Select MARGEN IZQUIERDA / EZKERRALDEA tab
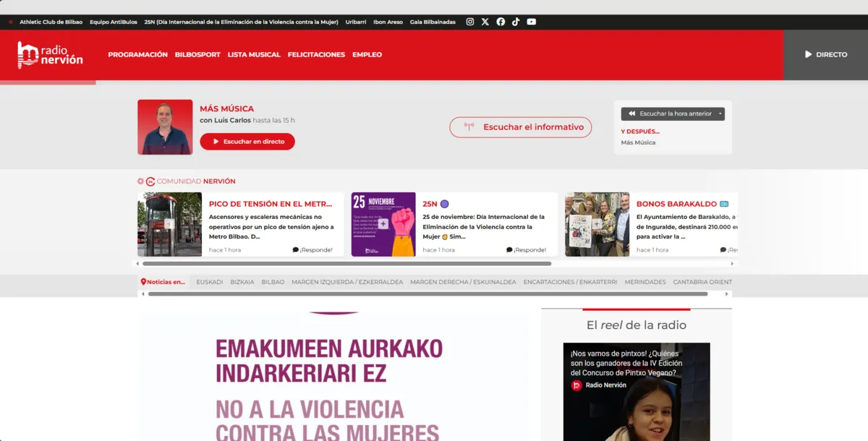The image size is (868, 441). [x=347, y=282]
